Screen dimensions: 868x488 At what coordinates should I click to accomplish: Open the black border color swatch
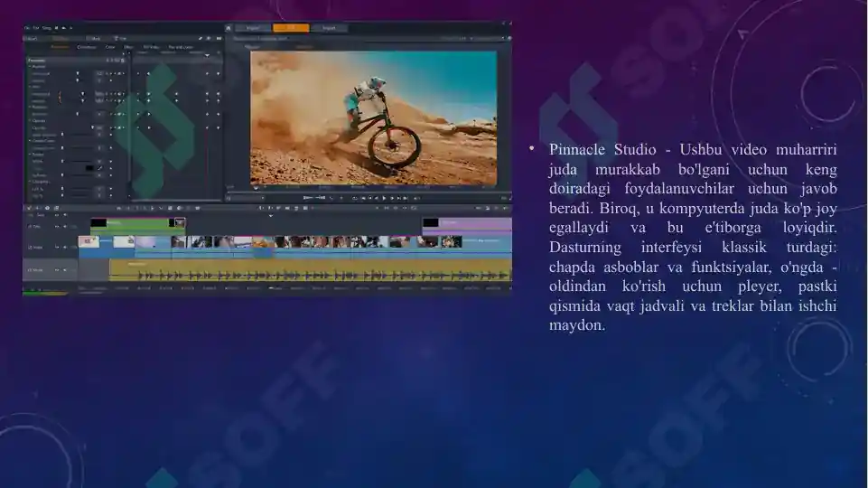click(89, 168)
